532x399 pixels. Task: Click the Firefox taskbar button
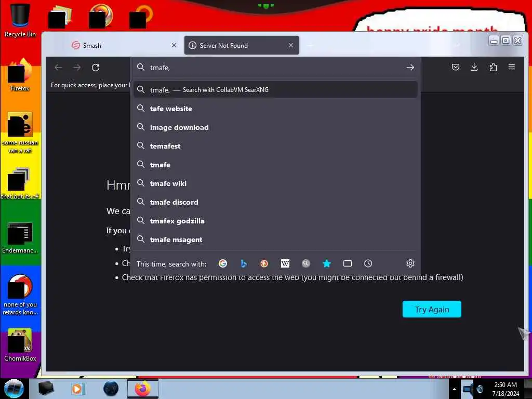point(143,389)
